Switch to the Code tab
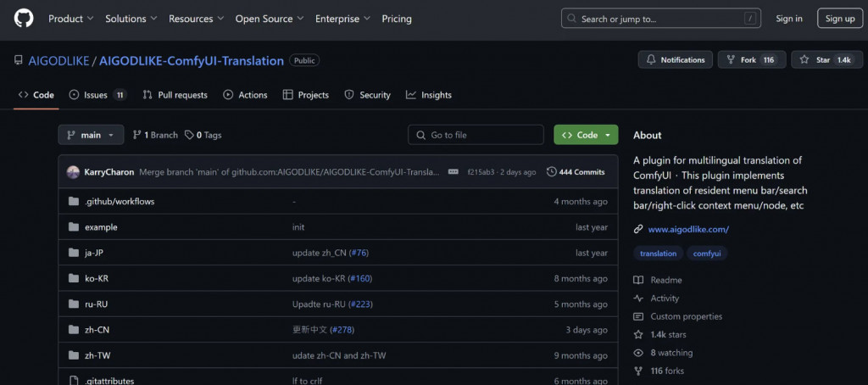Viewport: 868px width, 385px height. tap(36, 95)
